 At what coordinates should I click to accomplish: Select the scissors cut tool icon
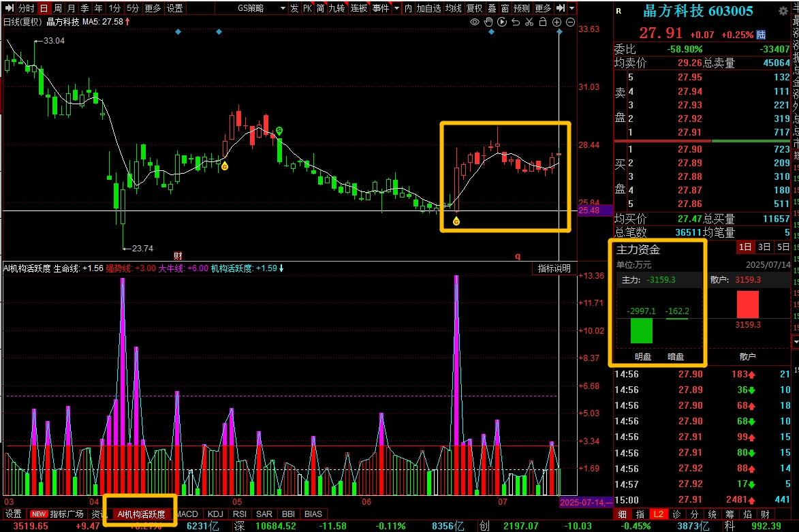529,22
